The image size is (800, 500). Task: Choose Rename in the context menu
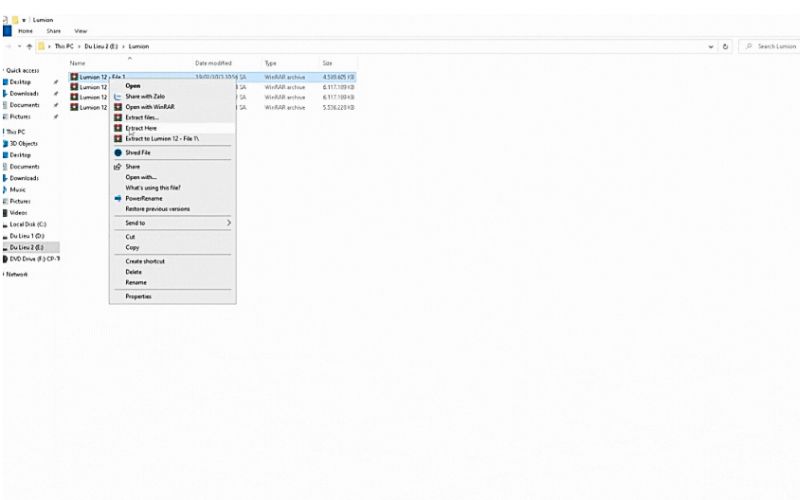point(136,283)
